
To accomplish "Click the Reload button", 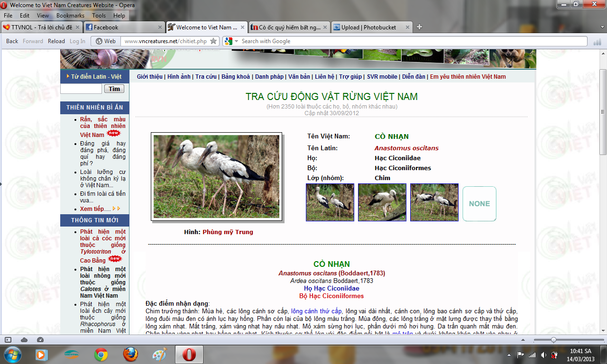I will [x=56, y=41].
